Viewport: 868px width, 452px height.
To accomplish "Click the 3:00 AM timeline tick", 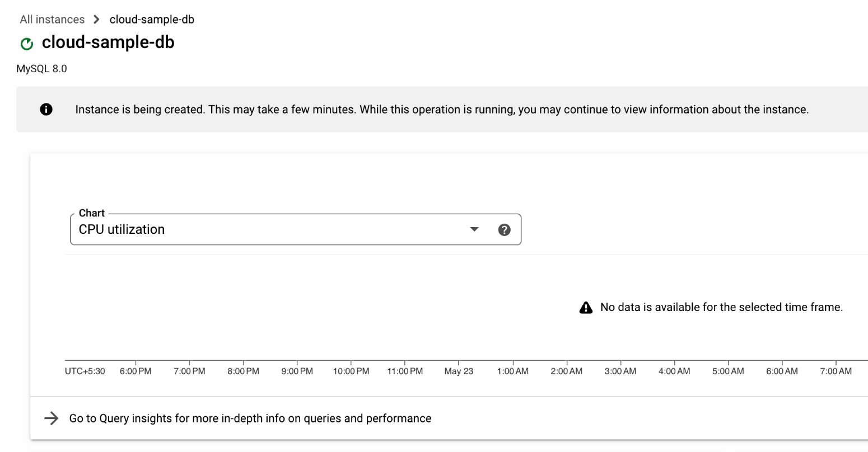I will tap(620, 371).
